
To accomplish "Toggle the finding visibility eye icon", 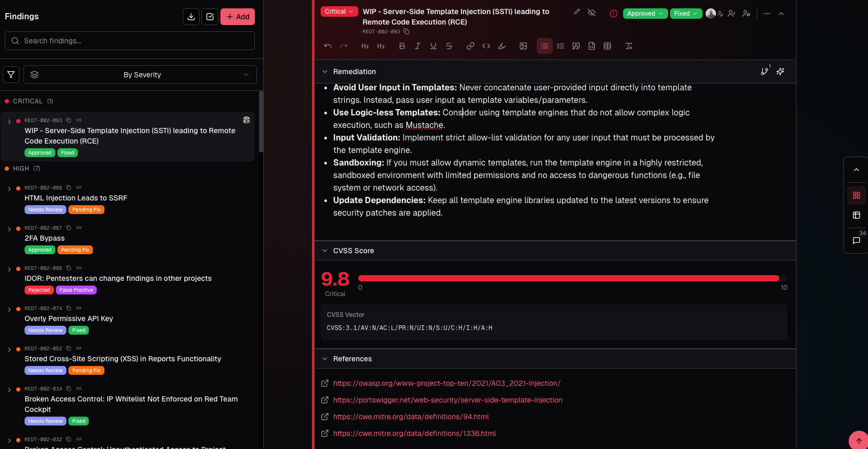I will point(592,13).
